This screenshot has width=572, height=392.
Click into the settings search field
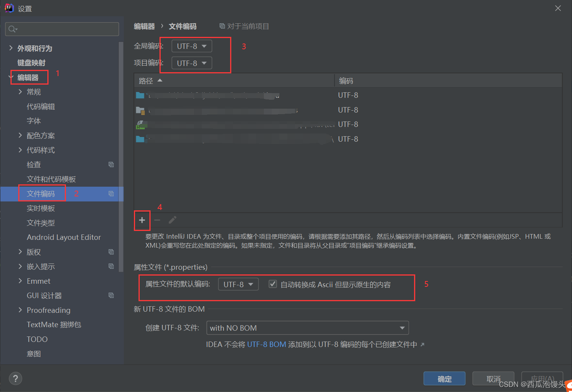62,29
